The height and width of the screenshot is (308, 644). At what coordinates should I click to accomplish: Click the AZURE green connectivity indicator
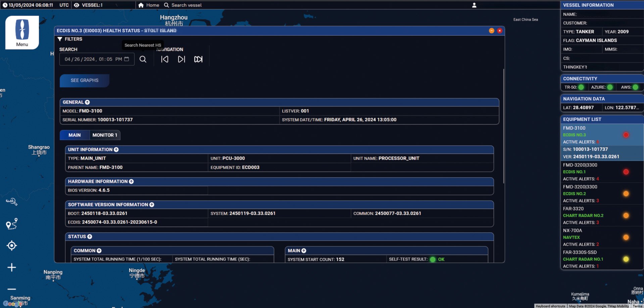click(x=610, y=87)
